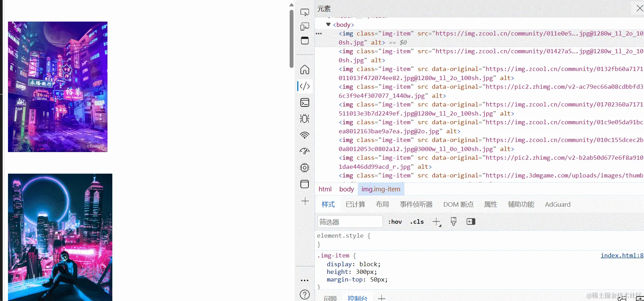Image resolution: width=644 pixels, height=301 pixels.
Task: Switch to 控制台 console drawer tab
Action: (x=357, y=298)
